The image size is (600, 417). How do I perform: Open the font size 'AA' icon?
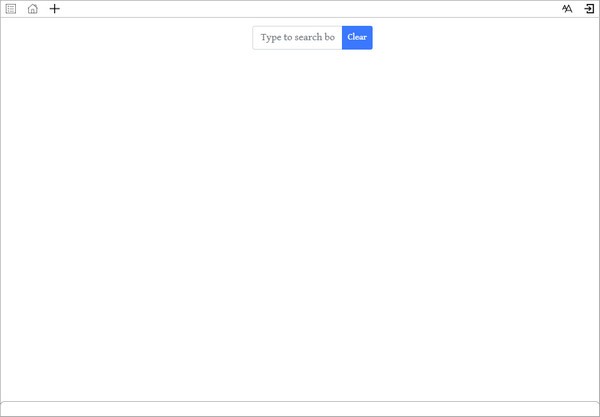[567, 9]
